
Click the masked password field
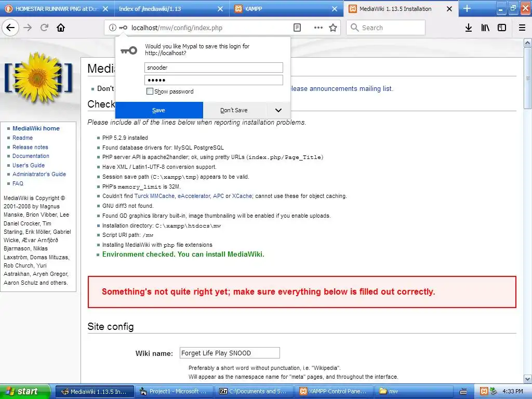(214, 80)
